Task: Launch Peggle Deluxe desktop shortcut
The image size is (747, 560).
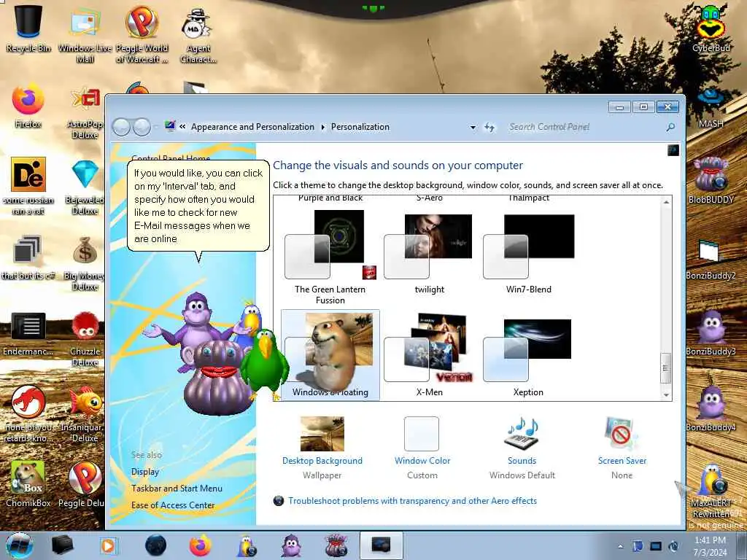Action: (x=85, y=483)
